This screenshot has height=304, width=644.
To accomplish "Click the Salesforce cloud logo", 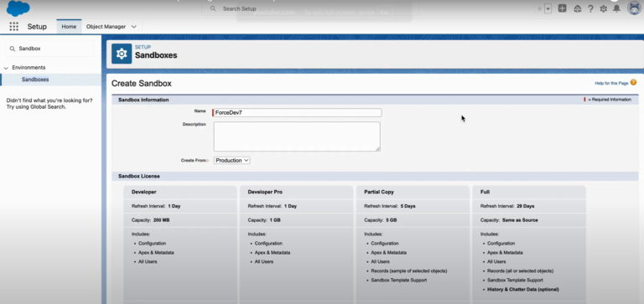I will (x=18, y=8).
